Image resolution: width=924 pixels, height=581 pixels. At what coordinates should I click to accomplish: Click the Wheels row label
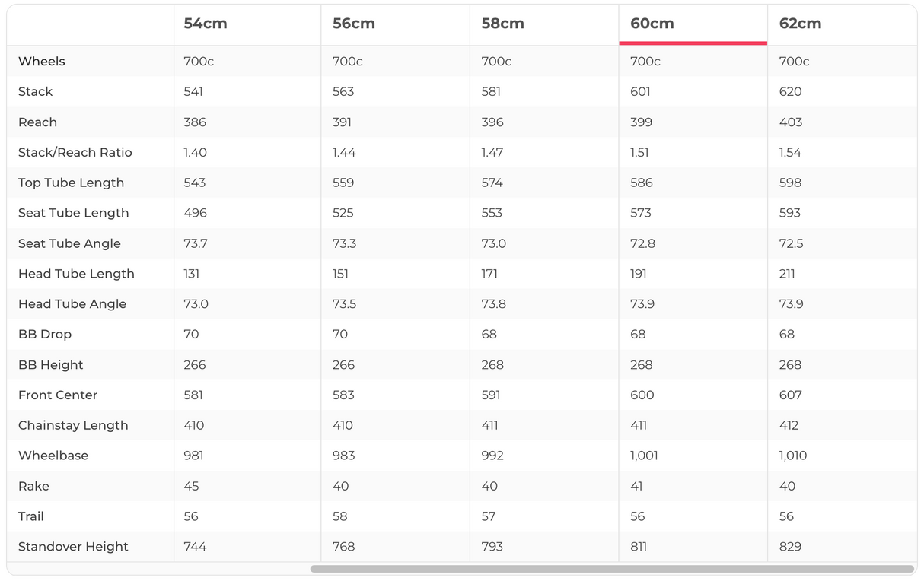click(x=42, y=62)
